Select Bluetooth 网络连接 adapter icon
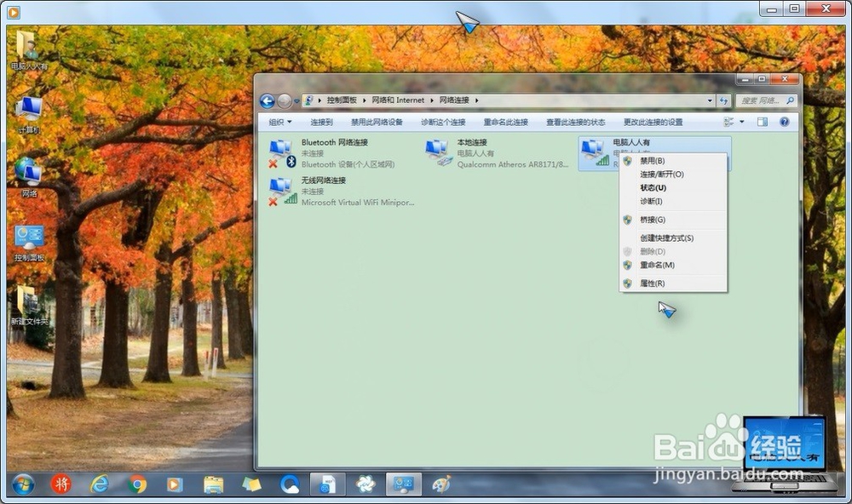The height and width of the screenshot is (504, 852). pyautogui.click(x=281, y=153)
